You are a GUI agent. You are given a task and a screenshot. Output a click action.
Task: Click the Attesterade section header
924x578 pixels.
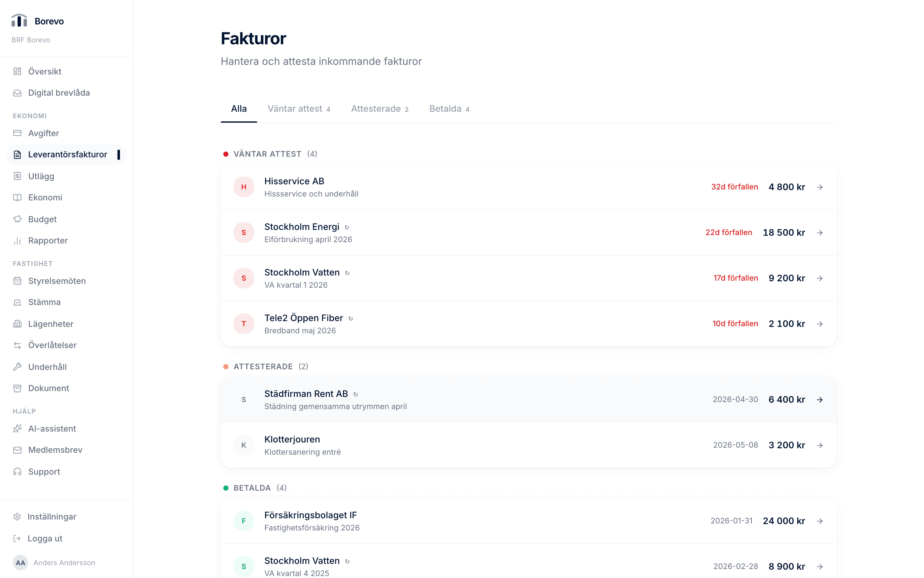(x=266, y=367)
